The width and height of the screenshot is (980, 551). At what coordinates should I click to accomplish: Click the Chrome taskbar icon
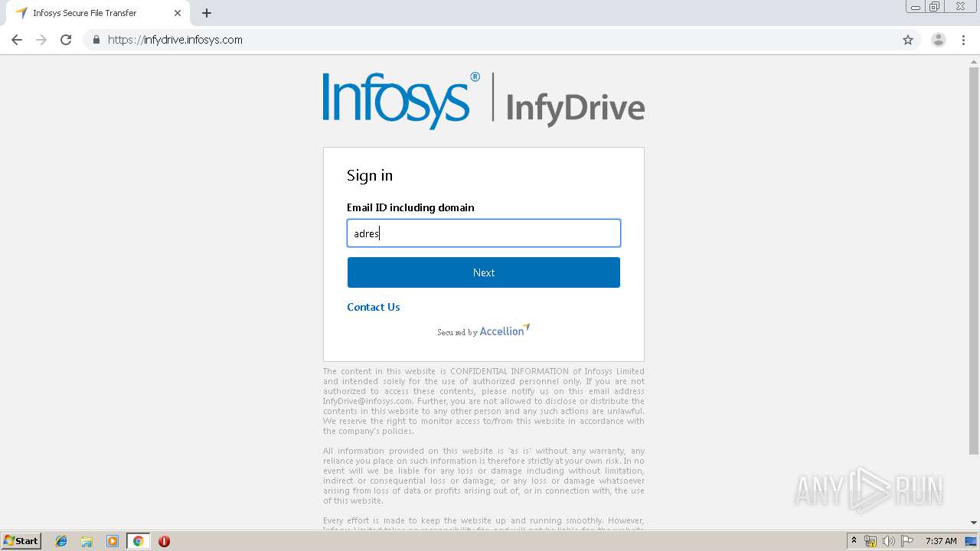138,541
